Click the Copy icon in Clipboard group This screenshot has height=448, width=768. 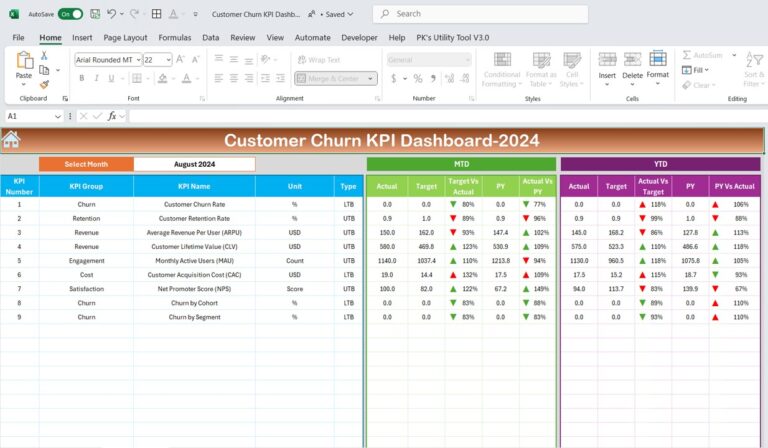(x=44, y=70)
